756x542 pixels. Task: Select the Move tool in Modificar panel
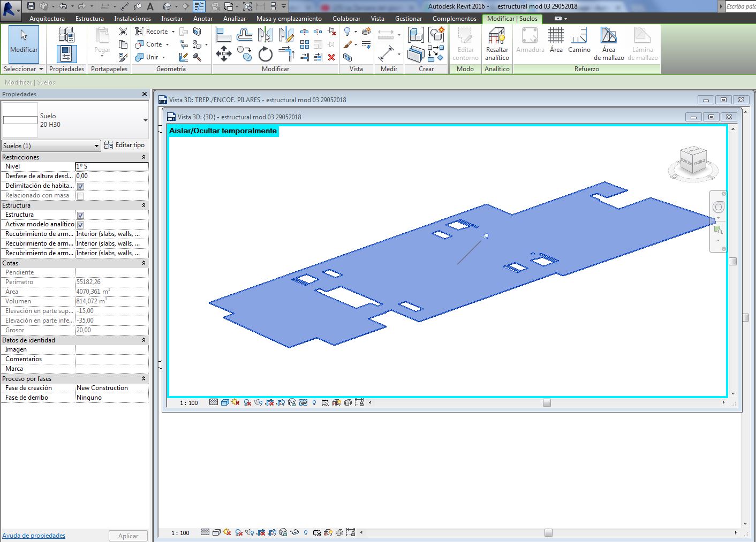[x=224, y=54]
